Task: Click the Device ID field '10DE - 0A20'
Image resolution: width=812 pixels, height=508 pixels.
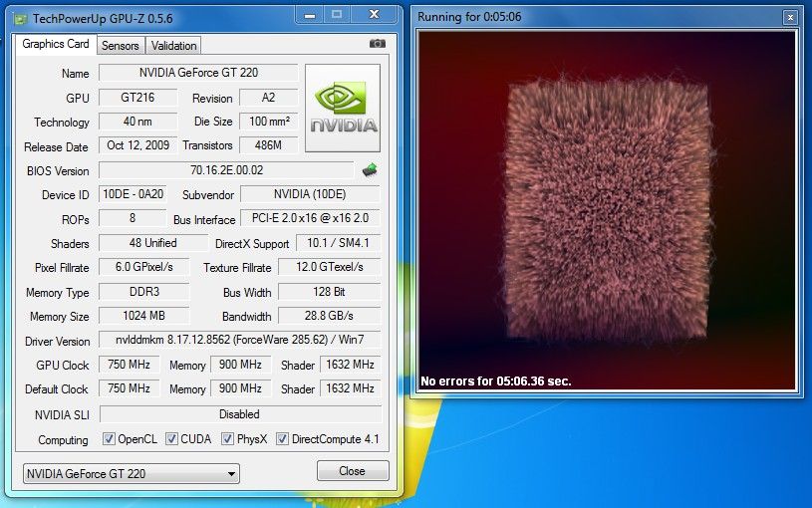Action: [133, 194]
